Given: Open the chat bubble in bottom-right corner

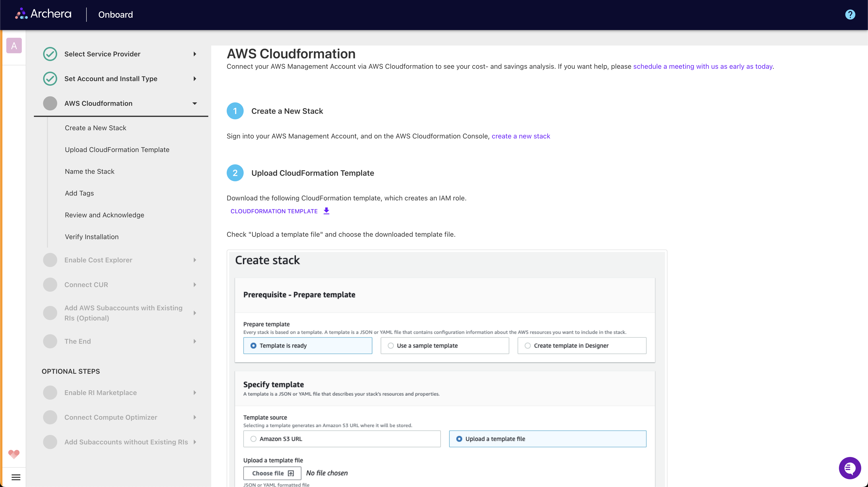Looking at the screenshot, I should 850,468.
